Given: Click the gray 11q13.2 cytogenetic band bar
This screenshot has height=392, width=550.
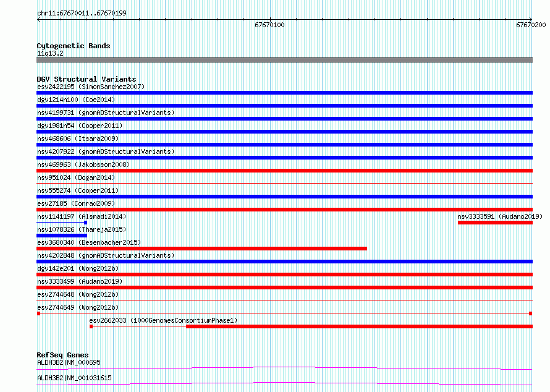Looking at the screenshot, I should [x=284, y=60].
